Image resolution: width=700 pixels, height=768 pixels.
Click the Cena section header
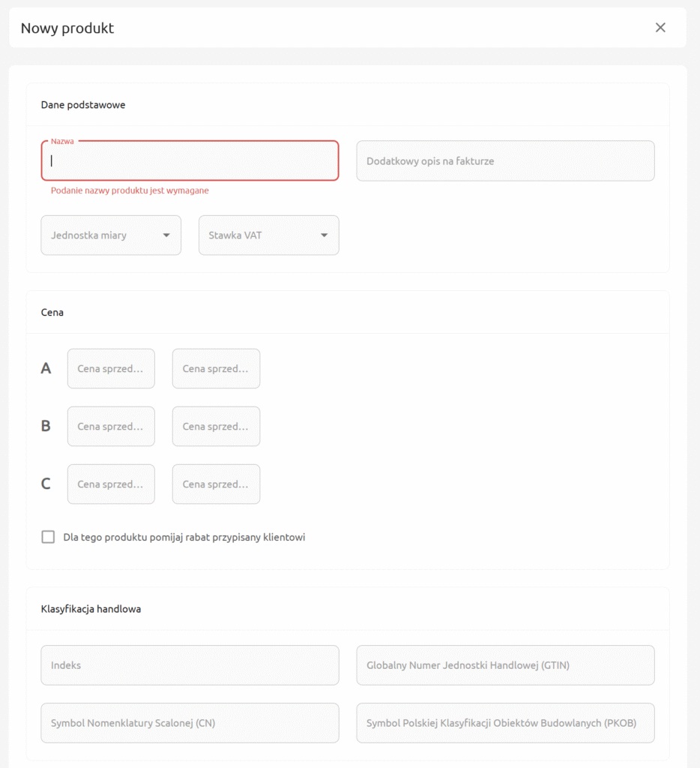(52, 313)
